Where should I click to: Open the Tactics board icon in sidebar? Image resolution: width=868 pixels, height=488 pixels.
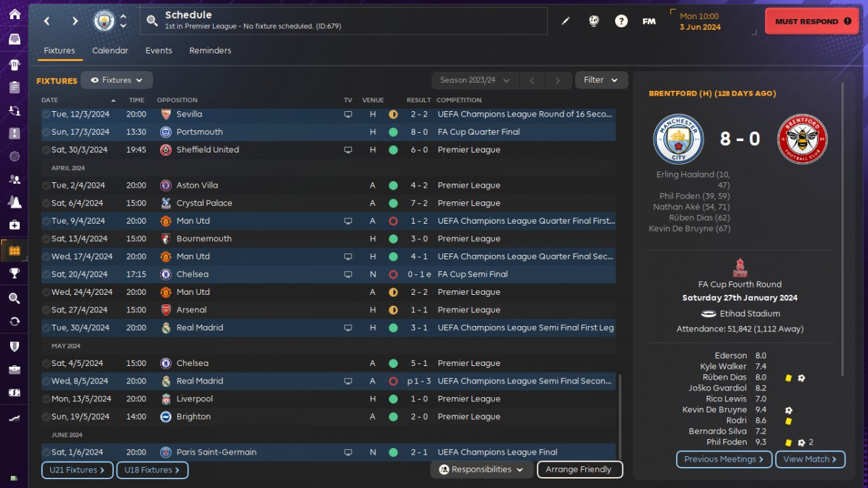coord(14,133)
